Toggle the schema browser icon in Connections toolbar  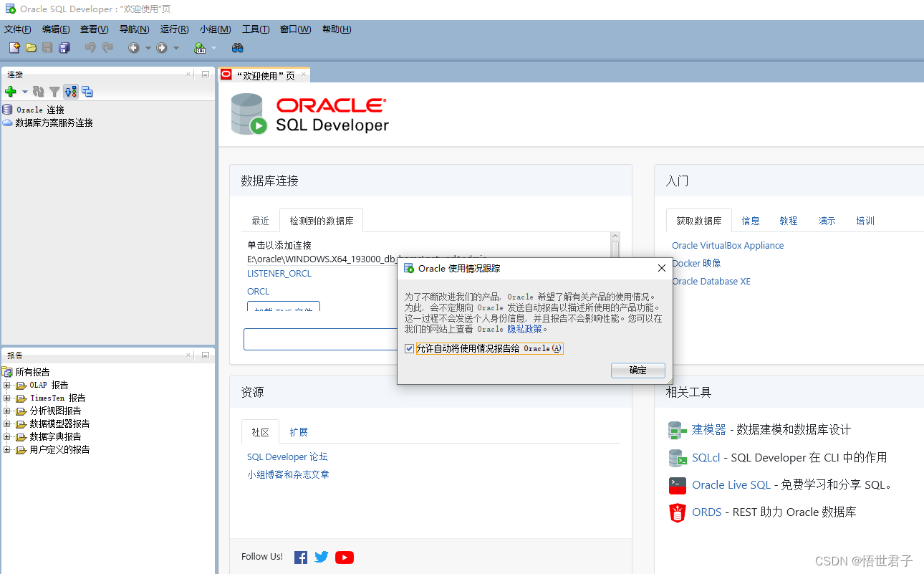click(x=70, y=92)
